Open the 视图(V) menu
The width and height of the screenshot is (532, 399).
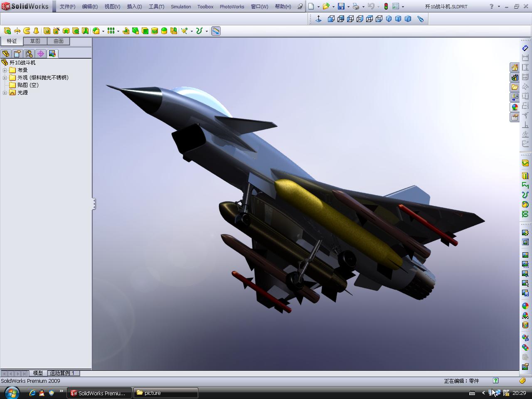112,7
